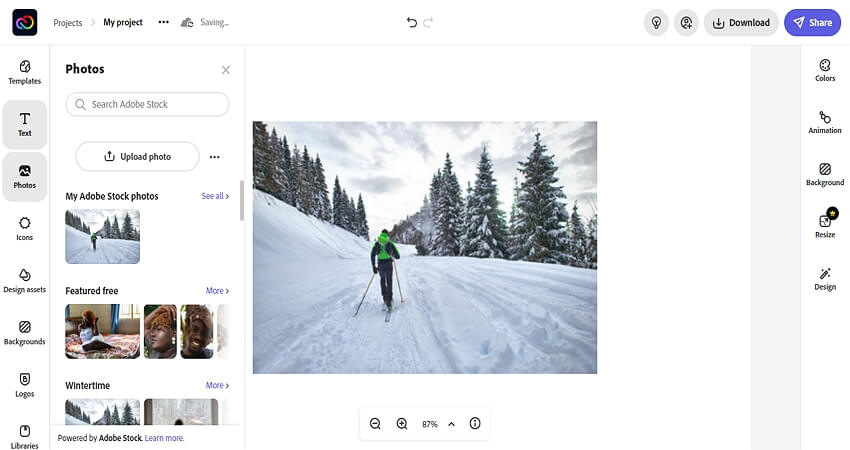Show more Wintertime photos
Viewport: 850px width, 450px height.
pyautogui.click(x=217, y=385)
